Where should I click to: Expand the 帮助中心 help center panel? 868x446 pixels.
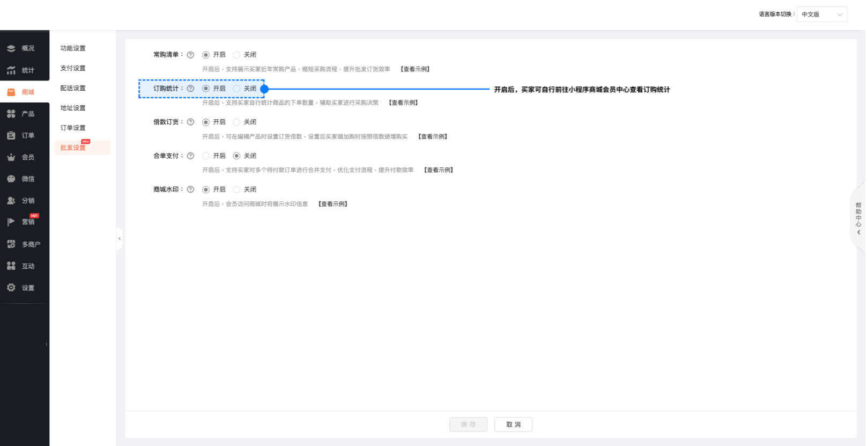858,217
